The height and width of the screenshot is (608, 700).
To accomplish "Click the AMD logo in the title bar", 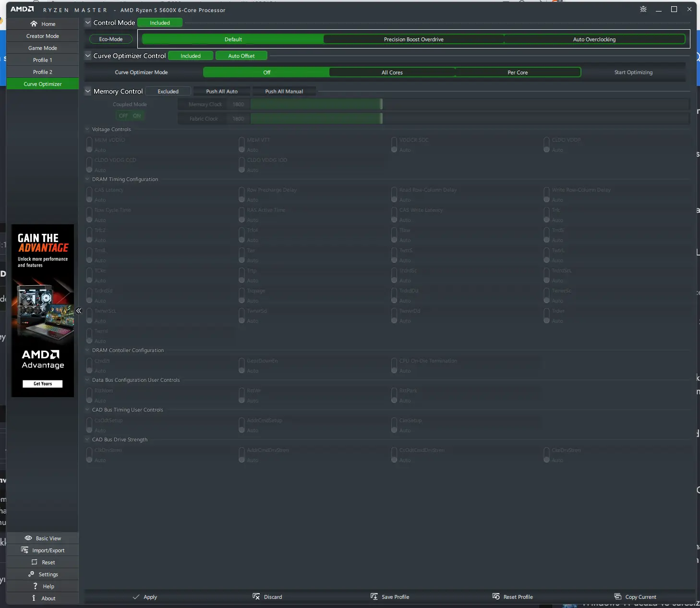I will pyautogui.click(x=22, y=9).
